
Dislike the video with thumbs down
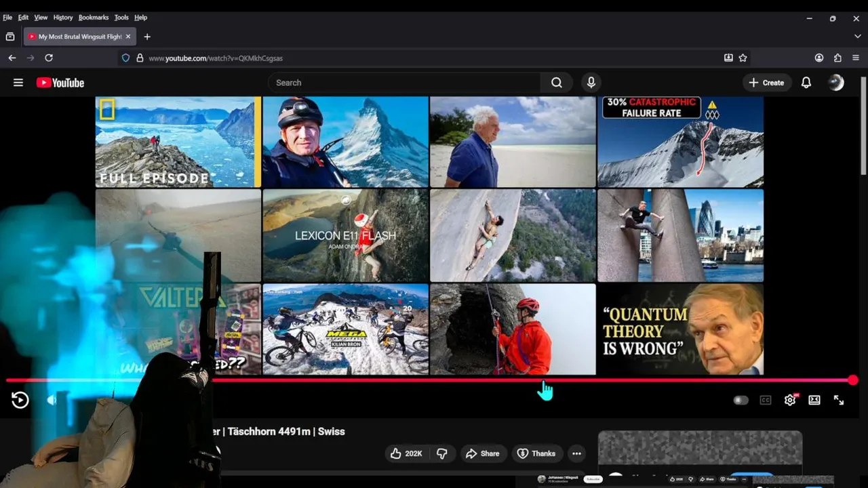point(442,453)
